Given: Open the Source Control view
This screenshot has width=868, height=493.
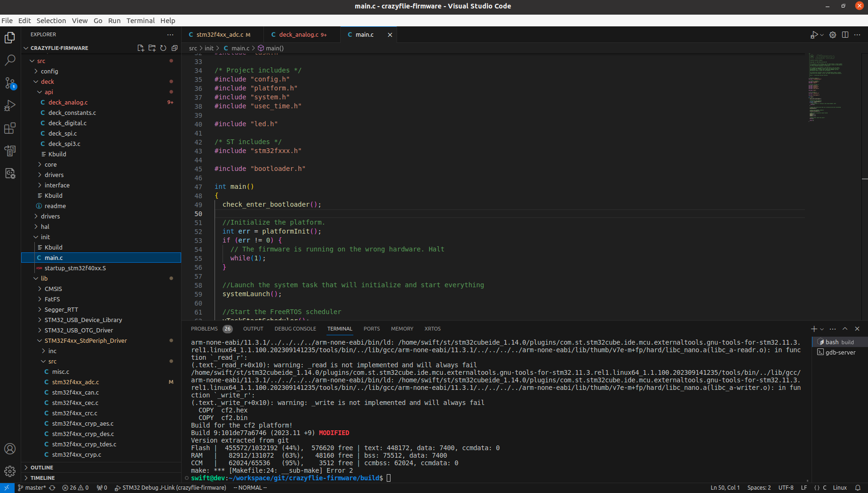Looking at the screenshot, I should [x=10, y=83].
